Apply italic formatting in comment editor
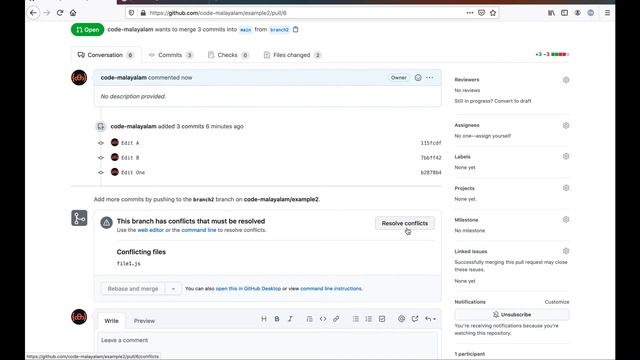 click(290, 319)
